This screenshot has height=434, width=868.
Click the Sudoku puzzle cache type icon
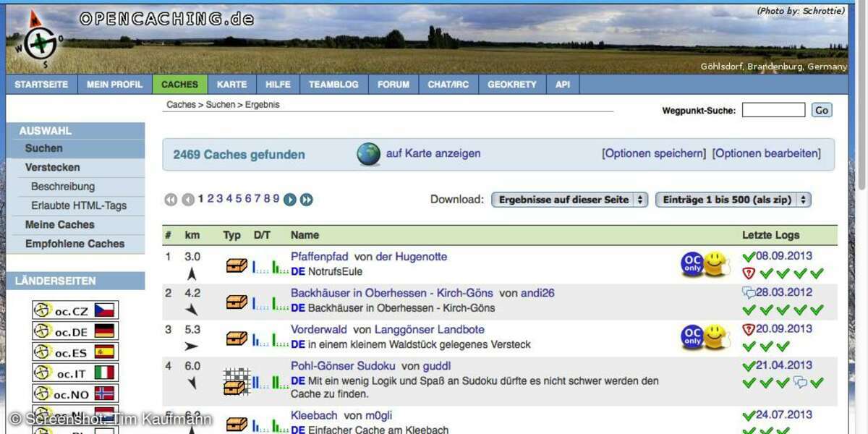(x=237, y=380)
